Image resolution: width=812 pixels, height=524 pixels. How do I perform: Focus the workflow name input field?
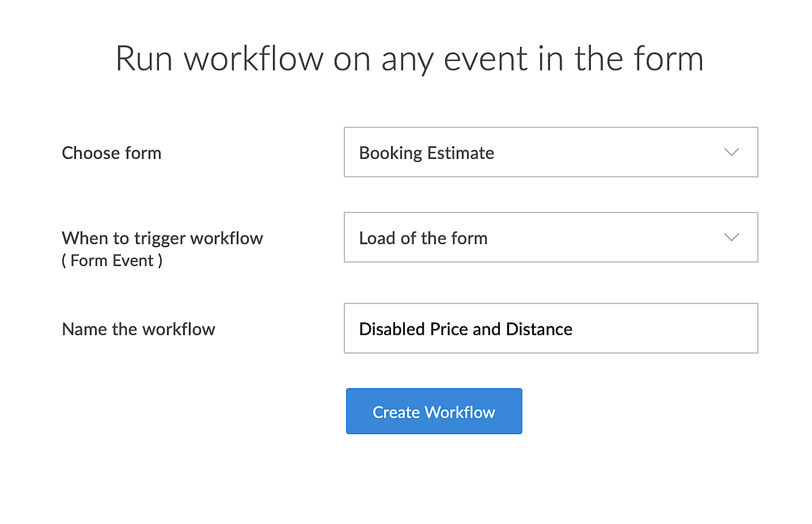[550, 328]
